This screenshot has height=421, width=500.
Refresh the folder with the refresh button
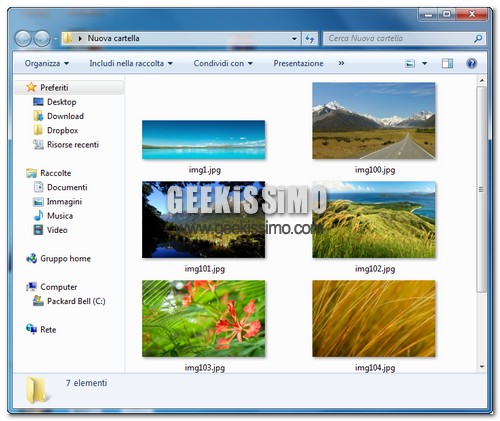point(310,38)
